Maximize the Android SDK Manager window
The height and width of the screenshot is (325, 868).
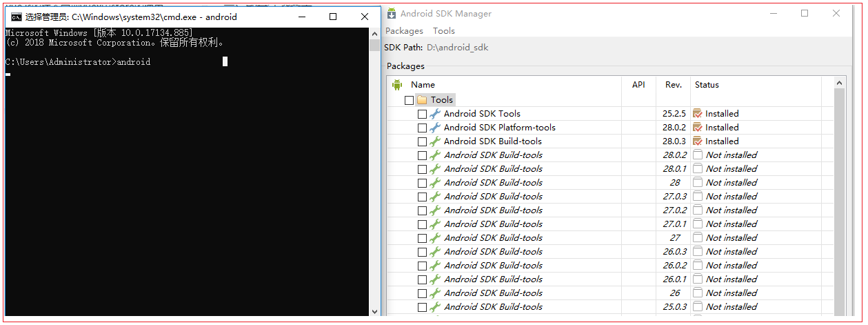click(805, 13)
